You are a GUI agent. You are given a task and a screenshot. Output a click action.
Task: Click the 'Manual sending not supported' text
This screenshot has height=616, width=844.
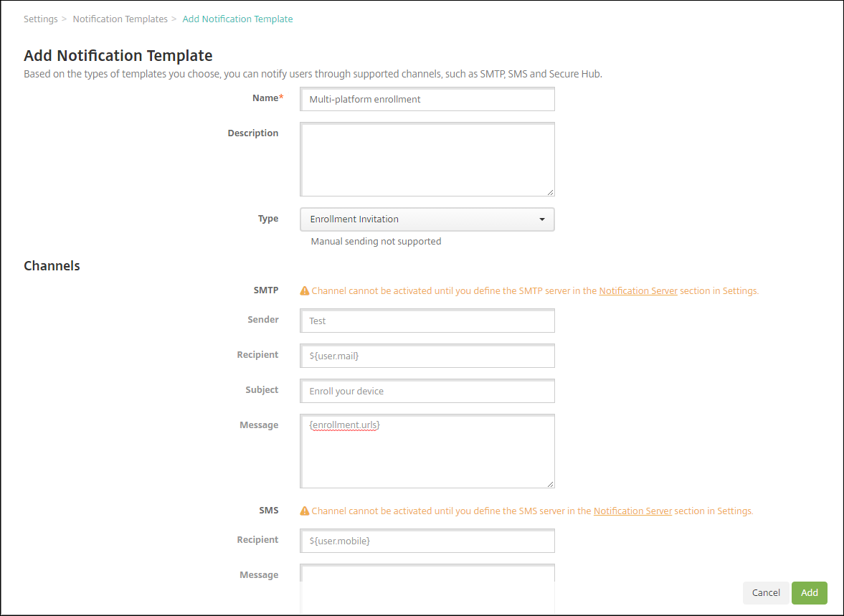(x=376, y=241)
